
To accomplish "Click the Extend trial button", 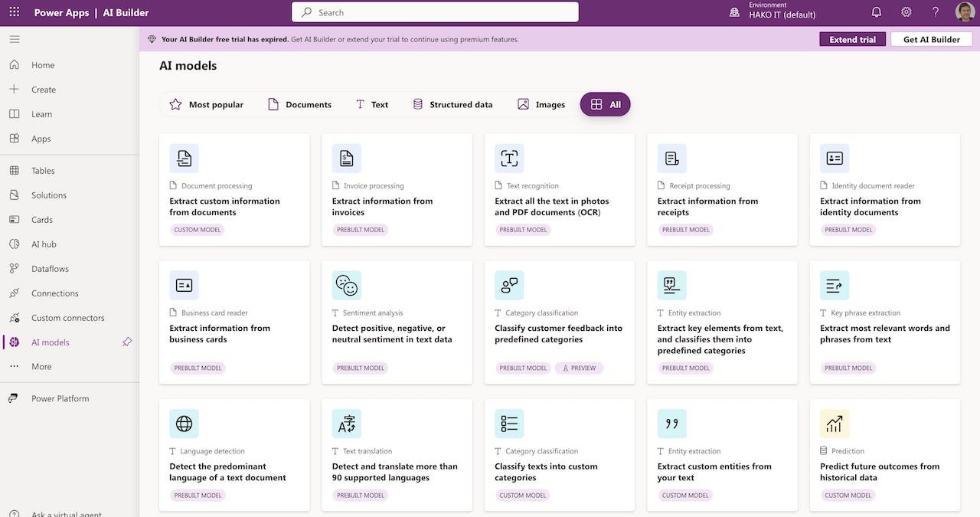I will pyautogui.click(x=852, y=39).
